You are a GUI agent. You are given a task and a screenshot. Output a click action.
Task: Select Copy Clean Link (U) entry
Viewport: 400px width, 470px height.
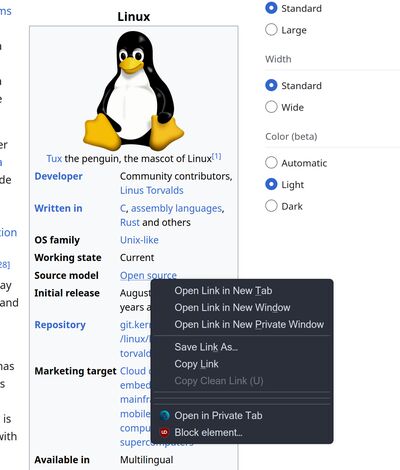[x=242, y=381]
